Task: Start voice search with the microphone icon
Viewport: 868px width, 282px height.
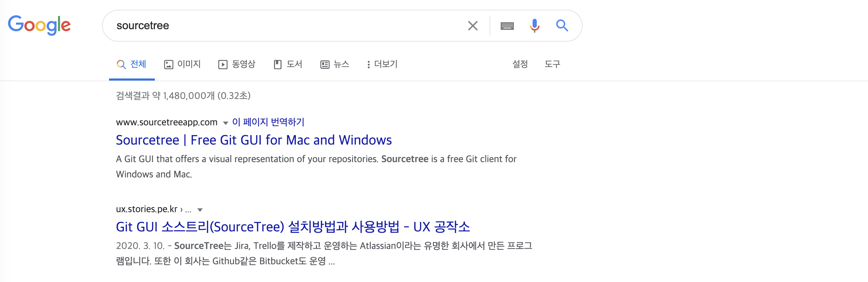Action: 535,25
